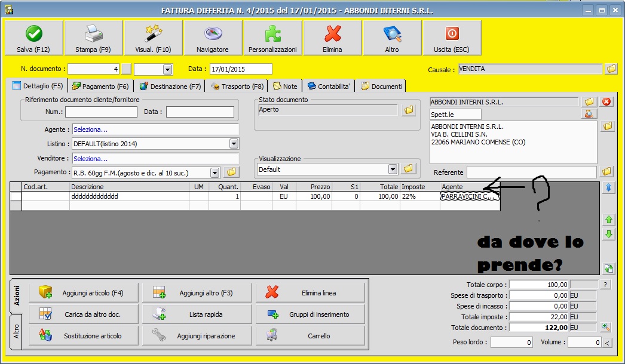The height and width of the screenshot is (364, 625).
Task: Open folder icon beside address box
Action: pos(608,127)
